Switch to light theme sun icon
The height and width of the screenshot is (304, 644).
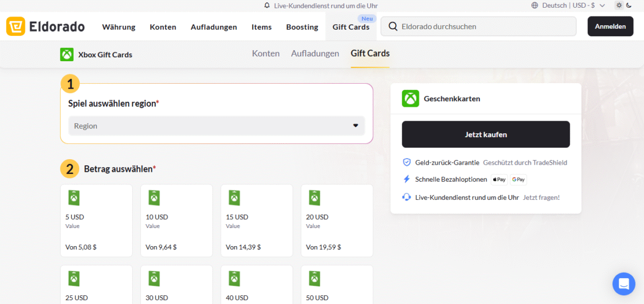pyautogui.click(x=619, y=6)
